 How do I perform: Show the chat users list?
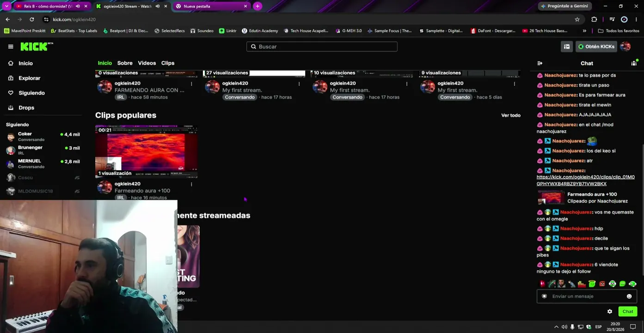pos(634,63)
